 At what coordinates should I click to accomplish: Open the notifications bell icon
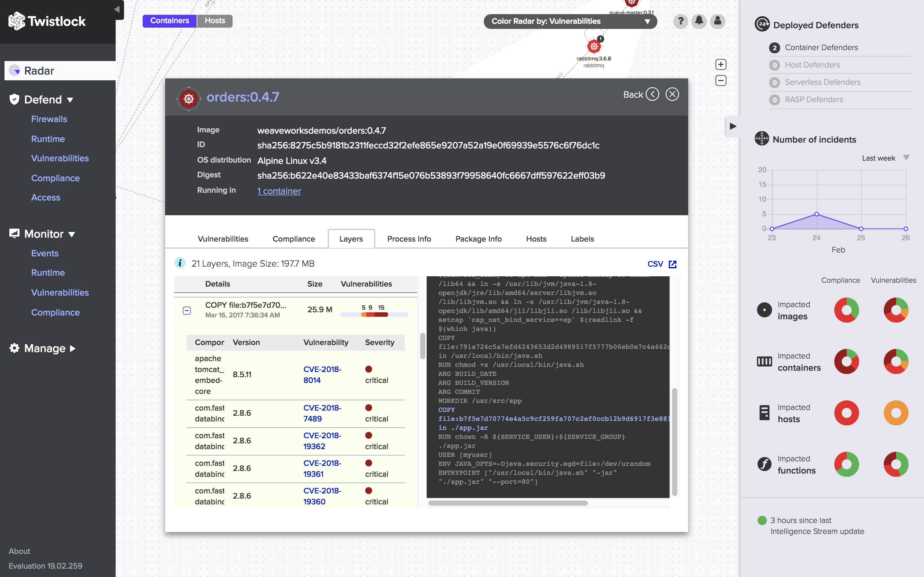pos(699,21)
